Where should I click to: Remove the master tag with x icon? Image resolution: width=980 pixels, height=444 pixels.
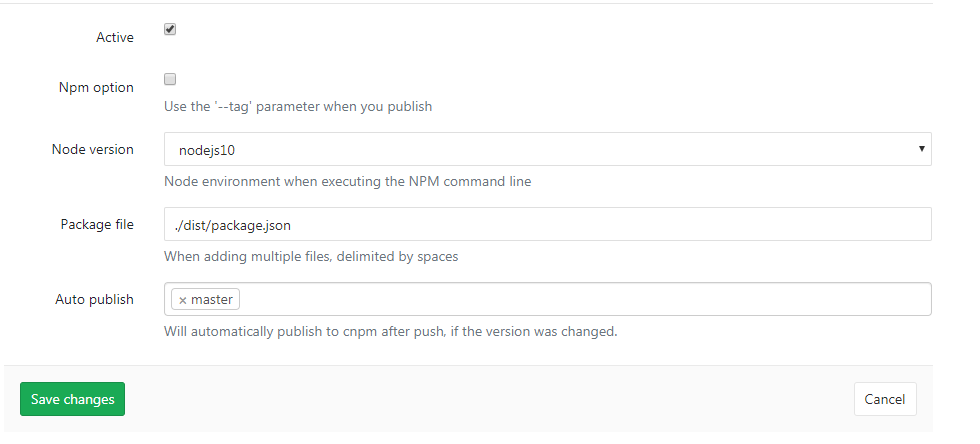tap(182, 300)
